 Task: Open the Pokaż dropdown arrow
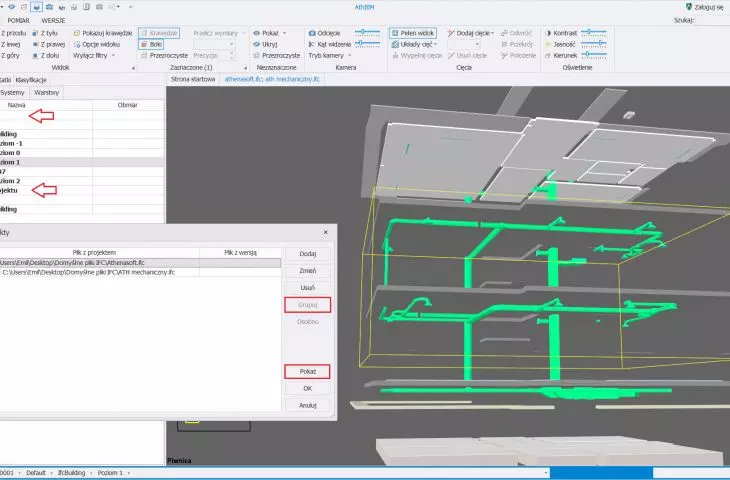tap(284, 33)
